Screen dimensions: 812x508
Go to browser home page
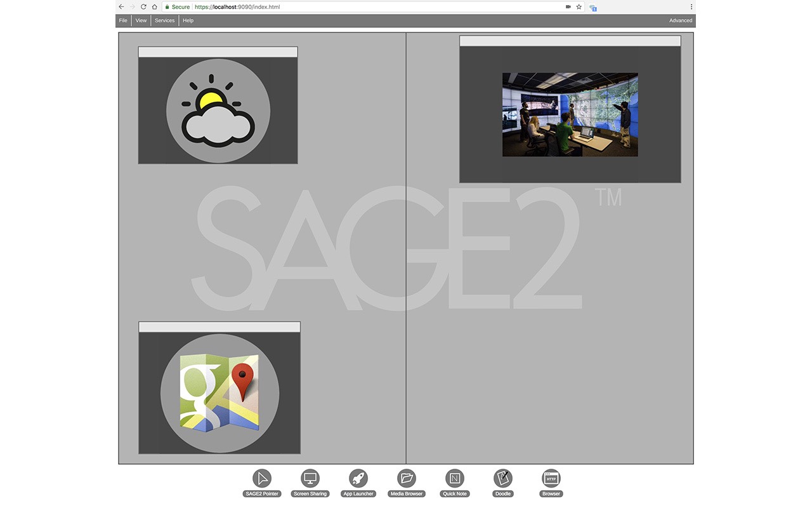tap(154, 7)
